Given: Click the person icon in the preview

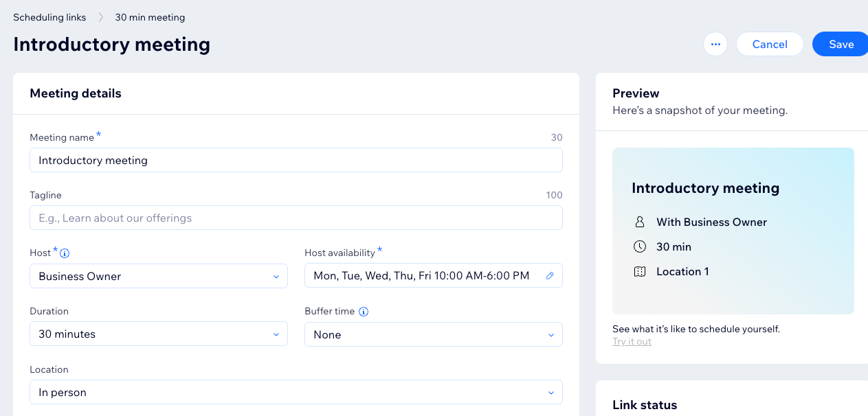Looking at the screenshot, I should pyautogui.click(x=640, y=222).
